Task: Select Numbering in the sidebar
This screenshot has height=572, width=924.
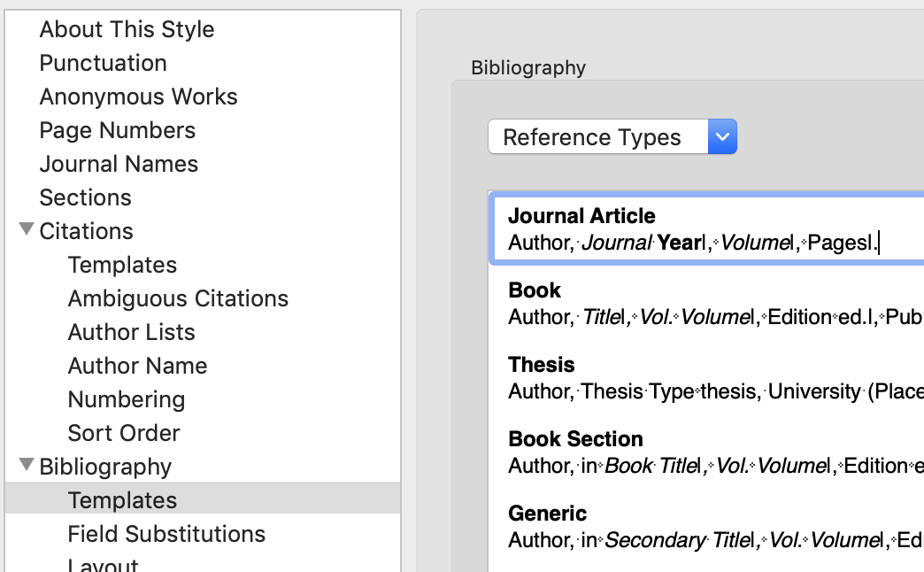Action: [127, 399]
